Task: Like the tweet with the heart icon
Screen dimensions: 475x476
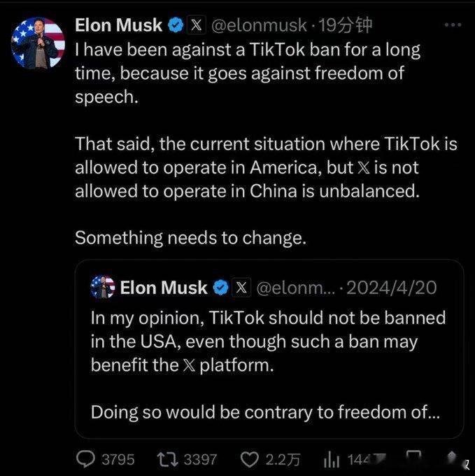Action: pyautogui.click(x=249, y=459)
